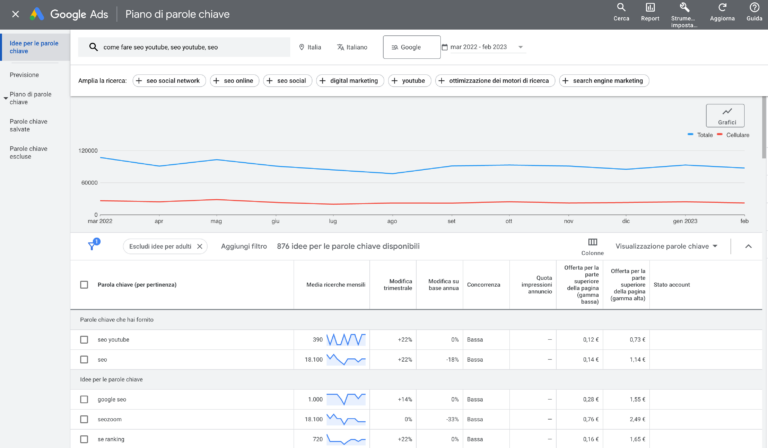Select the header checkbox for all keywords
This screenshot has width=768, height=448.
point(84,284)
